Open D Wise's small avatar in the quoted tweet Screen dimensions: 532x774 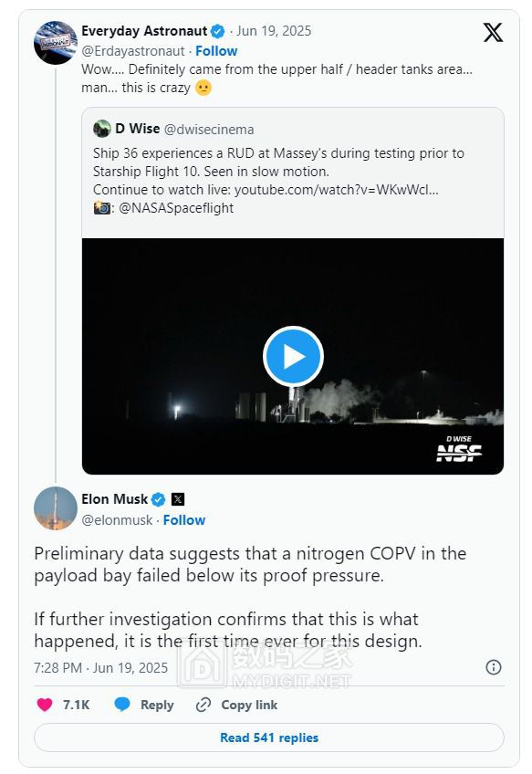(x=101, y=129)
